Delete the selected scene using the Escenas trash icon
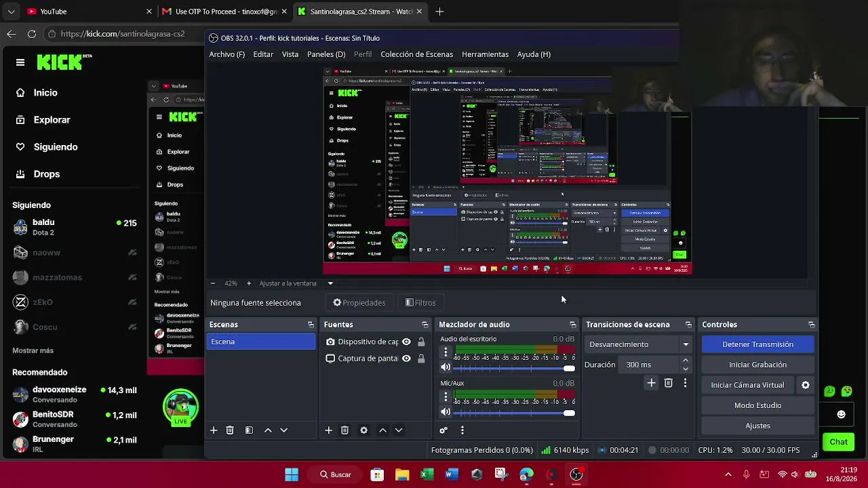The width and height of the screenshot is (868, 488). click(x=230, y=430)
